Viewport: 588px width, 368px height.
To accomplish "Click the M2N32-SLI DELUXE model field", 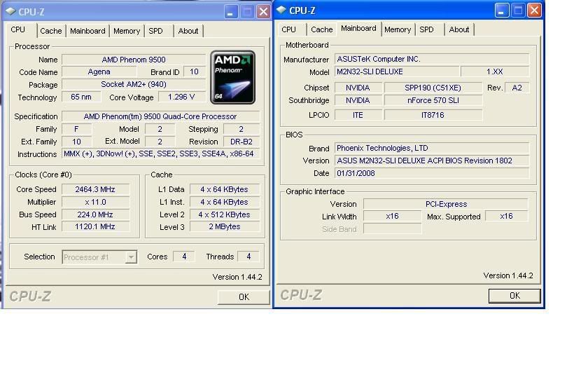I will [x=397, y=71].
